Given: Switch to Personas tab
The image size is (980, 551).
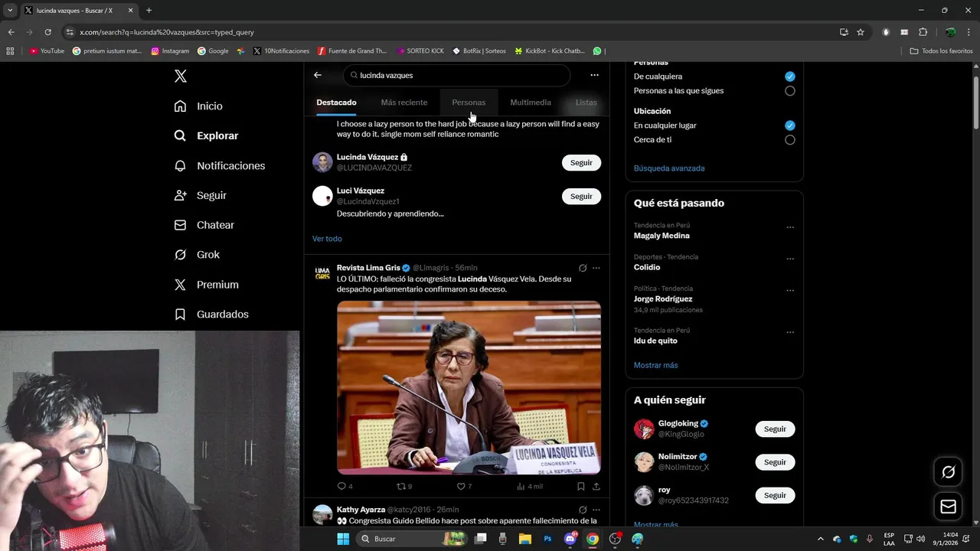Looking at the screenshot, I should [469, 103].
